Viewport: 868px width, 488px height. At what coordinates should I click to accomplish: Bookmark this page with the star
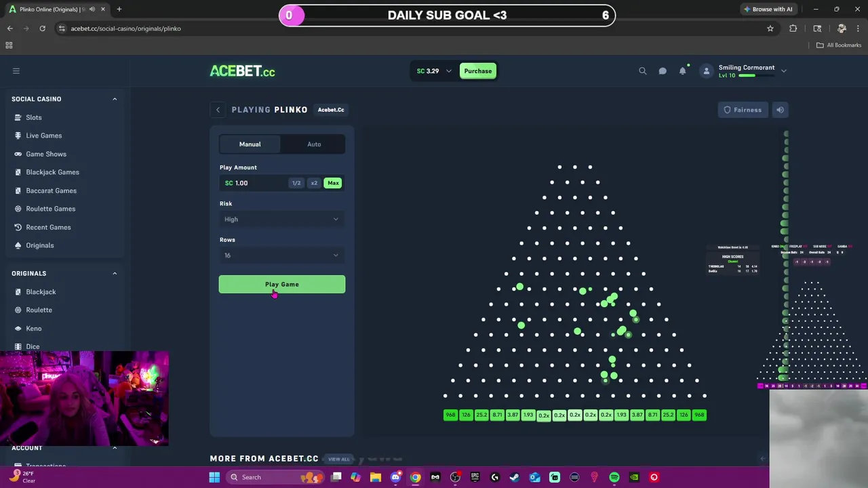[770, 28]
